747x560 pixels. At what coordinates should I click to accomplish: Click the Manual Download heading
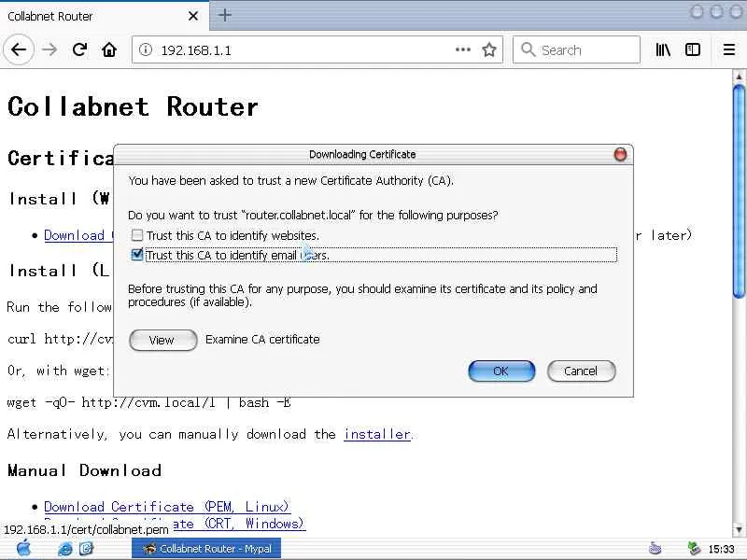[84, 470]
